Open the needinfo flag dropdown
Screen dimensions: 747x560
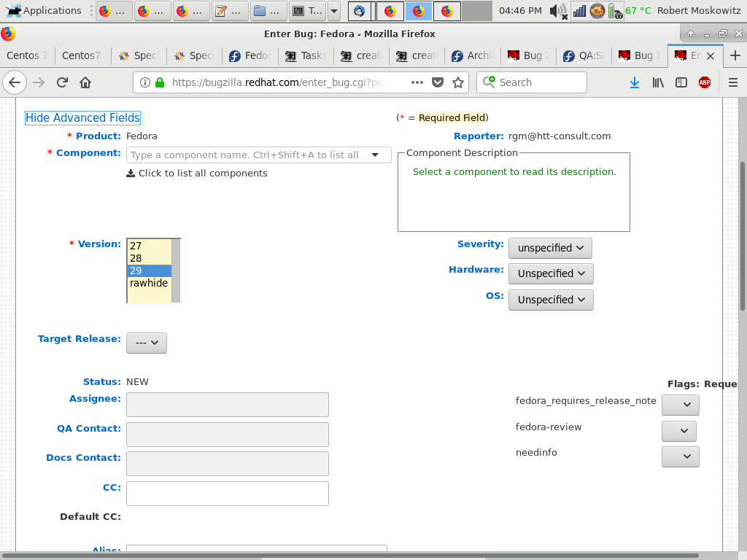pos(681,456)
